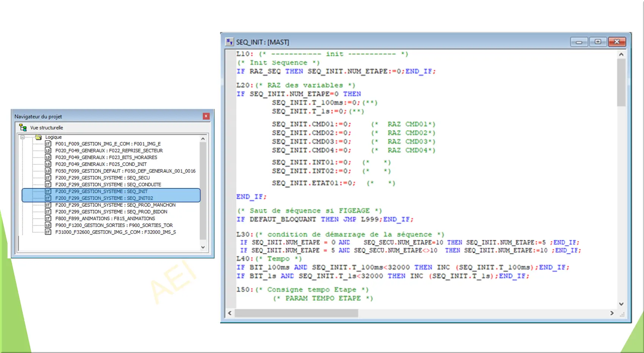Select F815_ANIMATIONS section

click(x=105, y=219)
